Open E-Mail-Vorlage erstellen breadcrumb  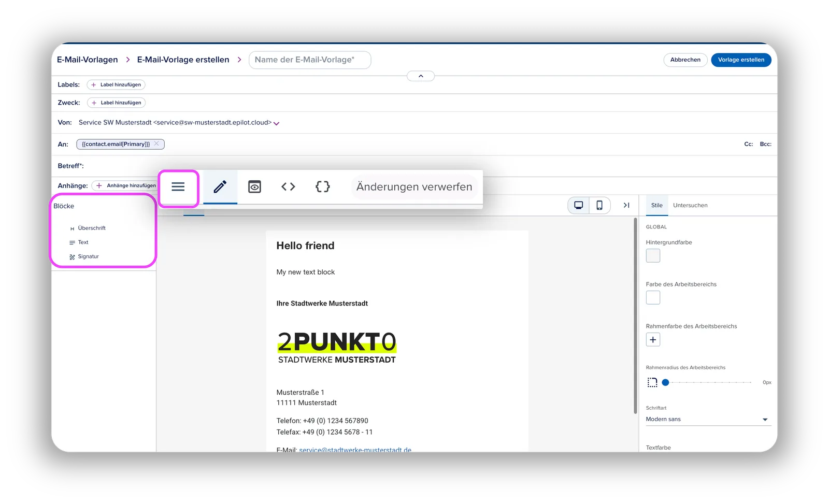(x=183, y=60)
